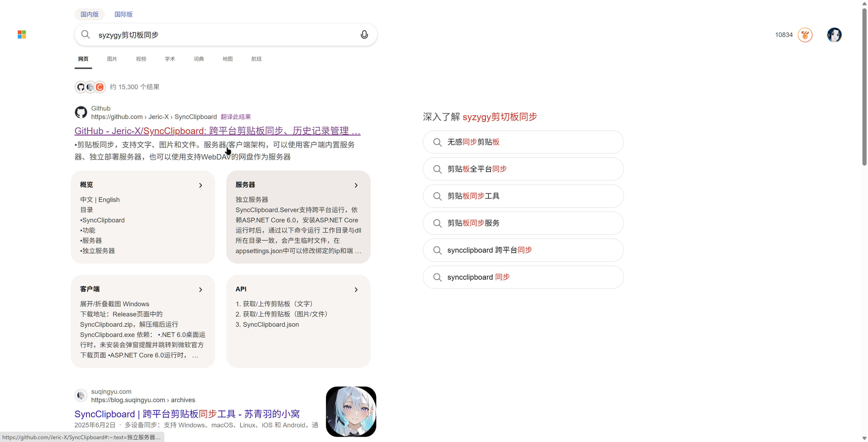868x442 pixels.
Task: Open the API card heading
Action: [241, 289]
